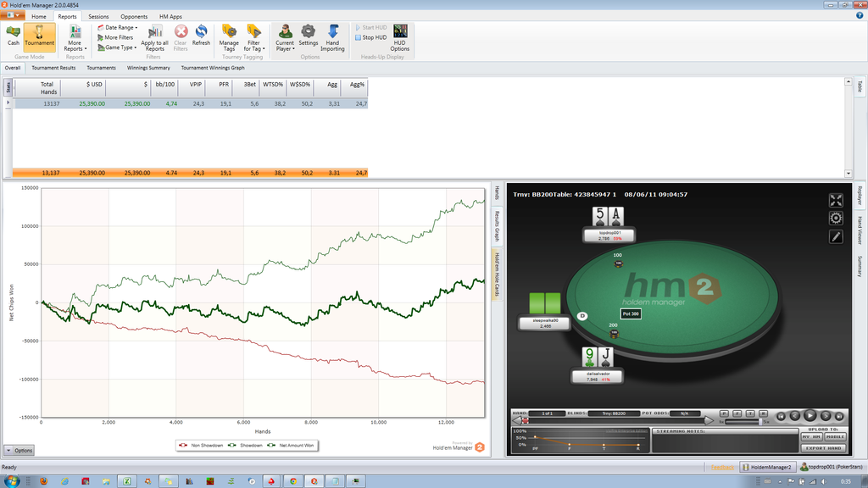This screenshot has width=868, height=488.
Task: Open the Opponents ribbon tab
Action: click(134, 17)
